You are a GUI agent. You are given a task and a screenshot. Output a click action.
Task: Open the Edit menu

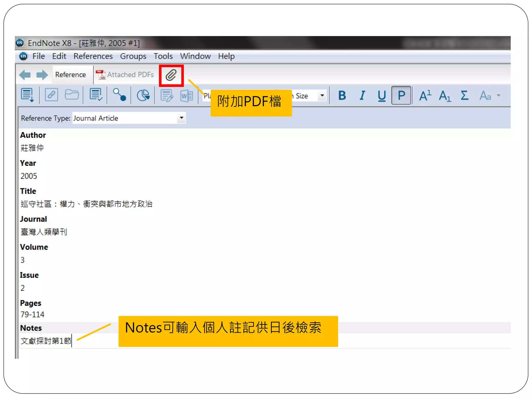(x=59, y=56)
